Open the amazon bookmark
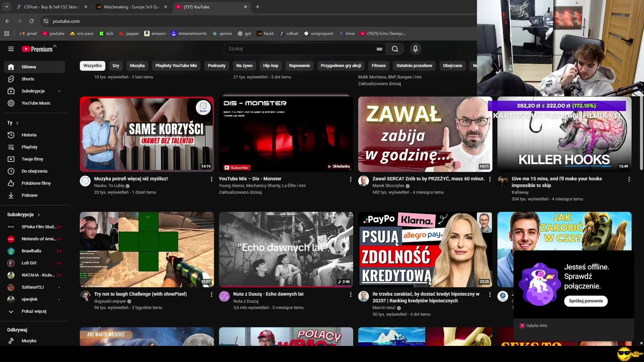 pos(155,33)
